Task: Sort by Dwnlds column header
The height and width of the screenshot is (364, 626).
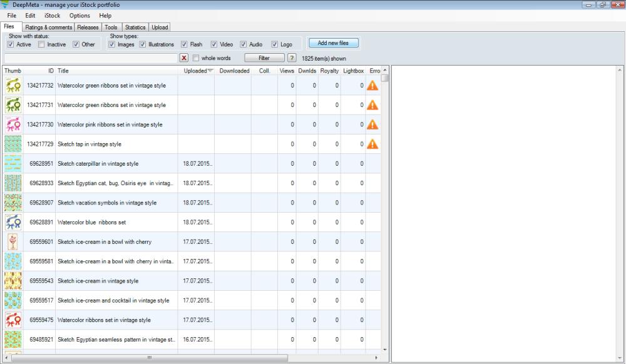Action: tap(307, 71)
